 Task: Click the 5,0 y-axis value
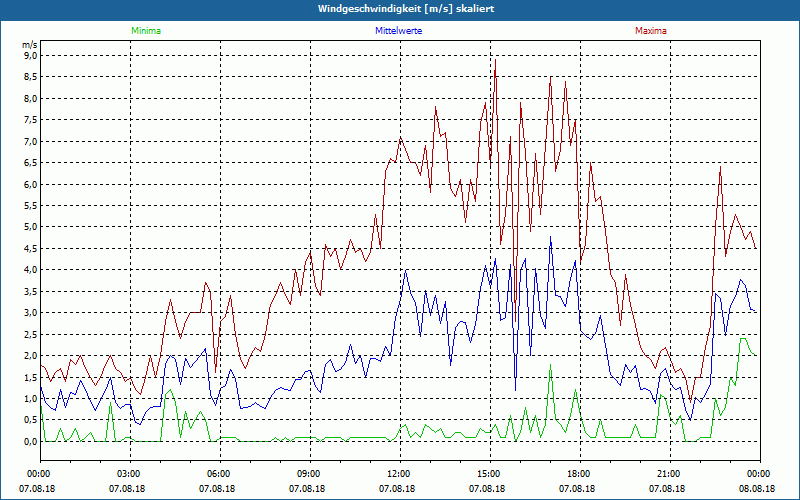tap(30, 227)
